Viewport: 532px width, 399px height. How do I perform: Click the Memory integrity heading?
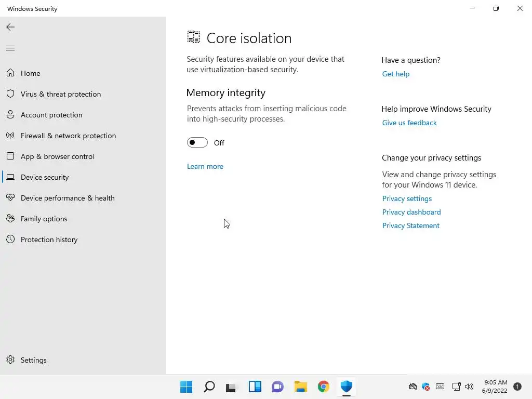pos(226,92)
